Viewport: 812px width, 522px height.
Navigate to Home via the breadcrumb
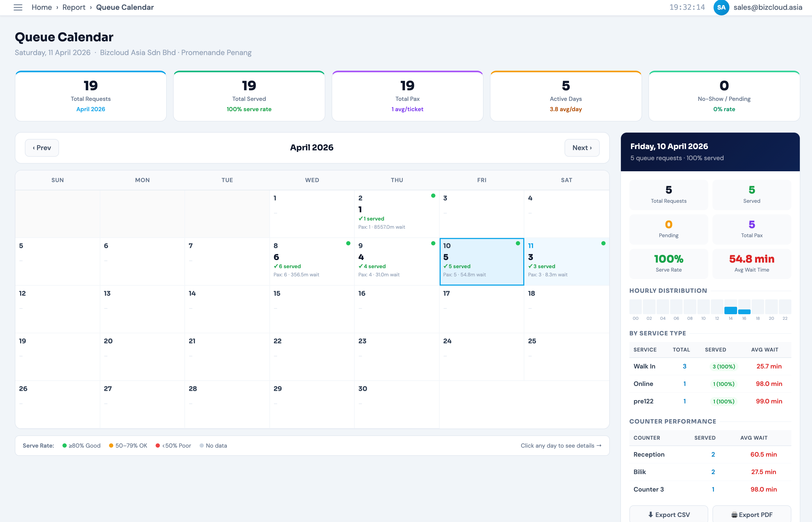point(42,7)
